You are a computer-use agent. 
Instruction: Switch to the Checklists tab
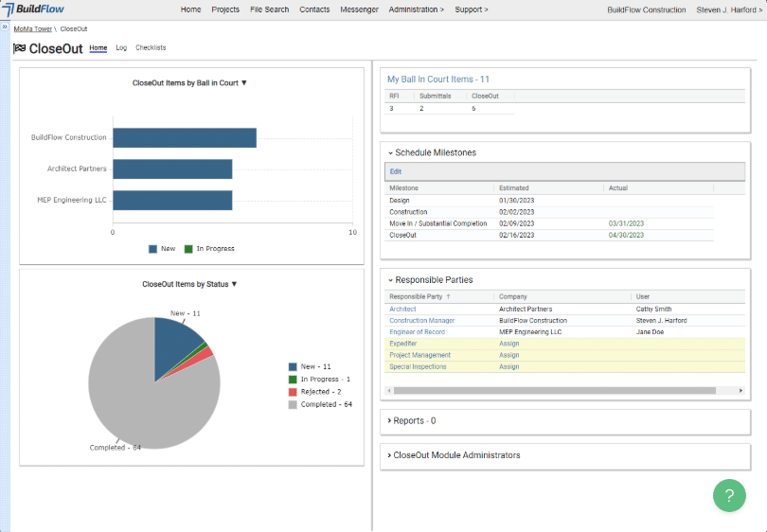[151, 47]
